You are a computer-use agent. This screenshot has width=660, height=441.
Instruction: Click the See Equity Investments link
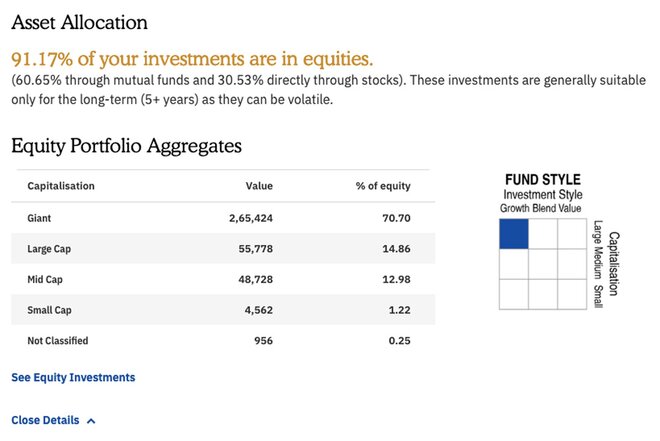coord(73,378)
